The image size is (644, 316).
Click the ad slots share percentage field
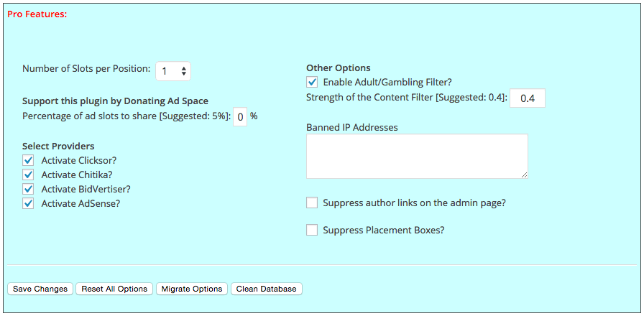tap(240, 117)
